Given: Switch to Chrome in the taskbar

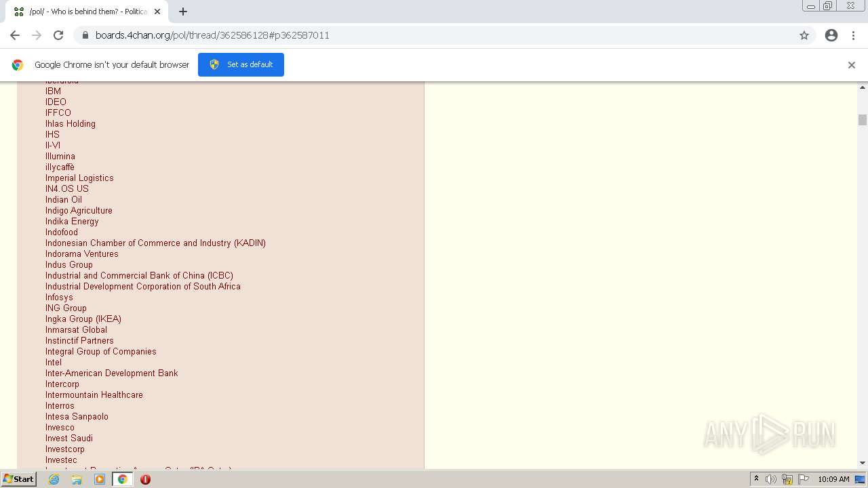Looking at the screenshot, I should [123, 479].
